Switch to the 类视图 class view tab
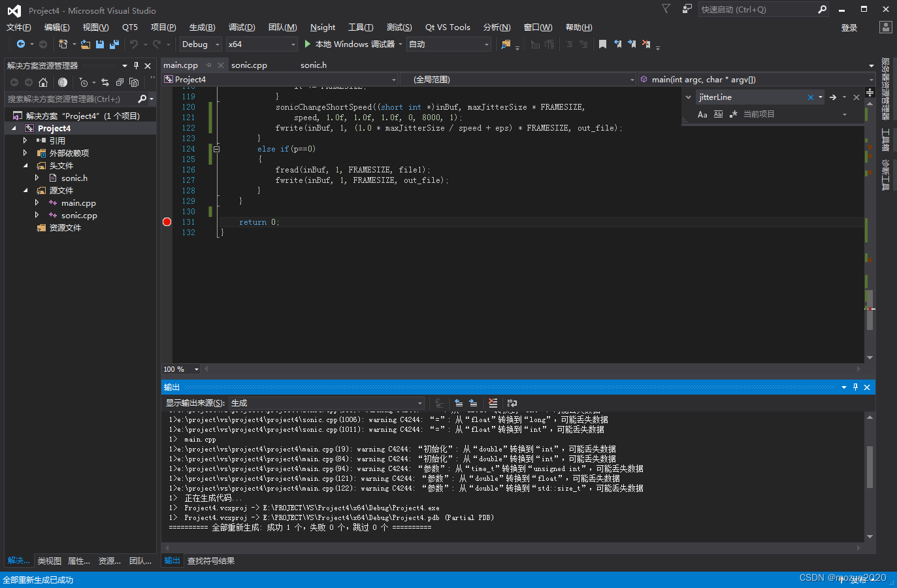This screenshot has width=897, height=588. [50, 561]
